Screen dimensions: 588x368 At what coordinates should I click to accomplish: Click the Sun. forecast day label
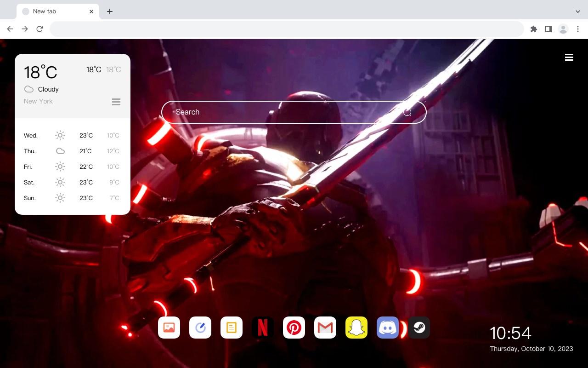[30, 198]
